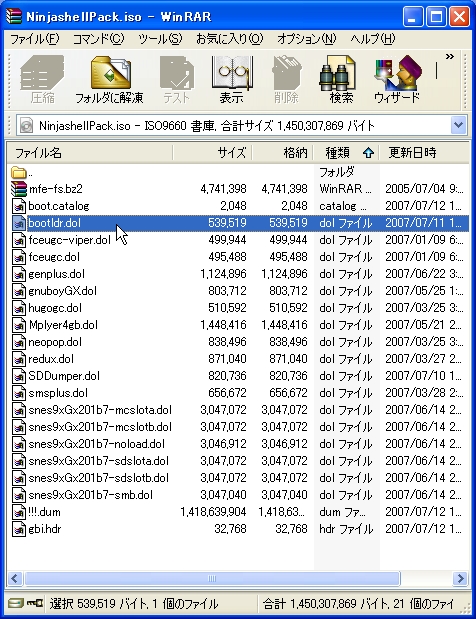Click the size value 1,124,896
This screenshot has width=476, height=619.
click(223, 274)
